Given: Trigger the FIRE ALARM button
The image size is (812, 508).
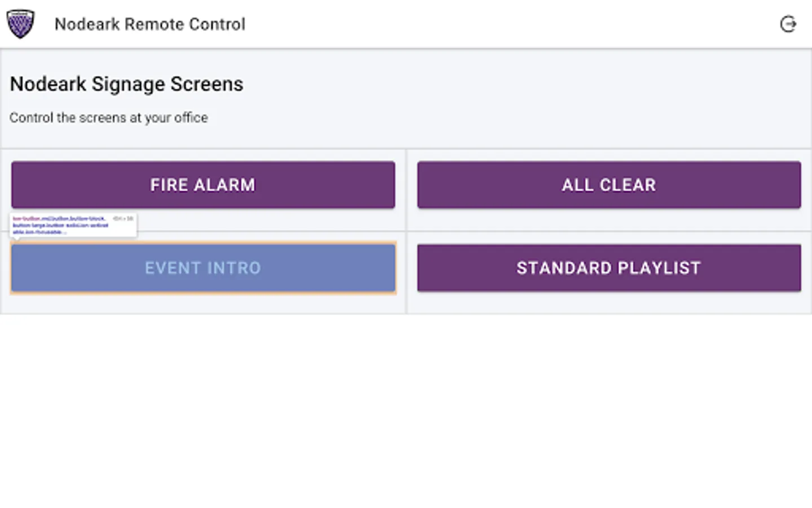Looking at the screenshot, I should 203,185.
